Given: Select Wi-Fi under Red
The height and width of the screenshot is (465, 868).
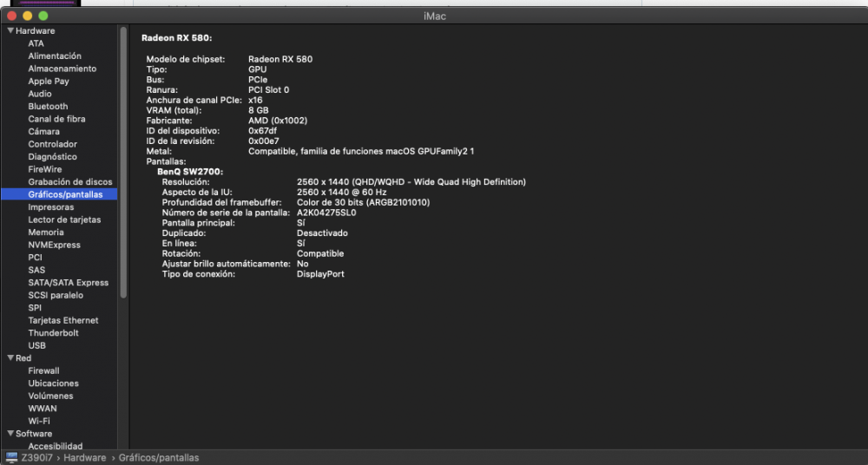Looking at the screenshot, I should [x=39, y=422].
